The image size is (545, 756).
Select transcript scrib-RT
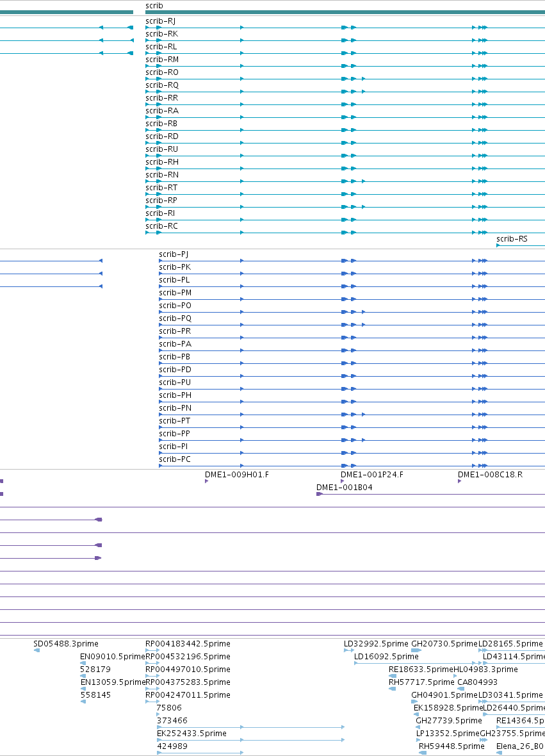tap(161, 188)
